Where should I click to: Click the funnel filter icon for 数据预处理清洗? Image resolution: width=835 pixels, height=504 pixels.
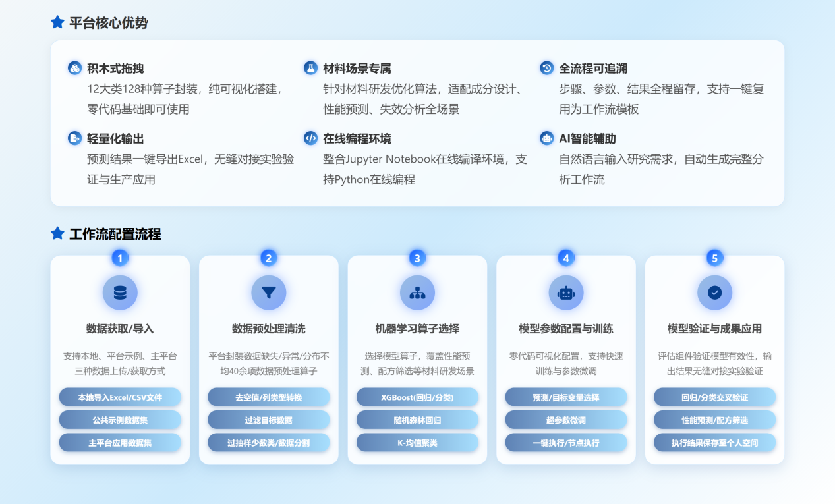tap(268, 293)
